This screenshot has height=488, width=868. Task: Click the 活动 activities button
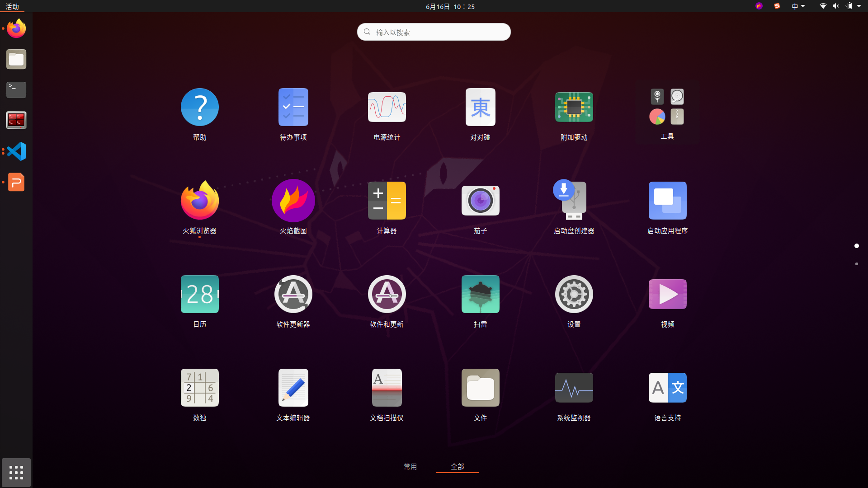click(x=12, y=6)
